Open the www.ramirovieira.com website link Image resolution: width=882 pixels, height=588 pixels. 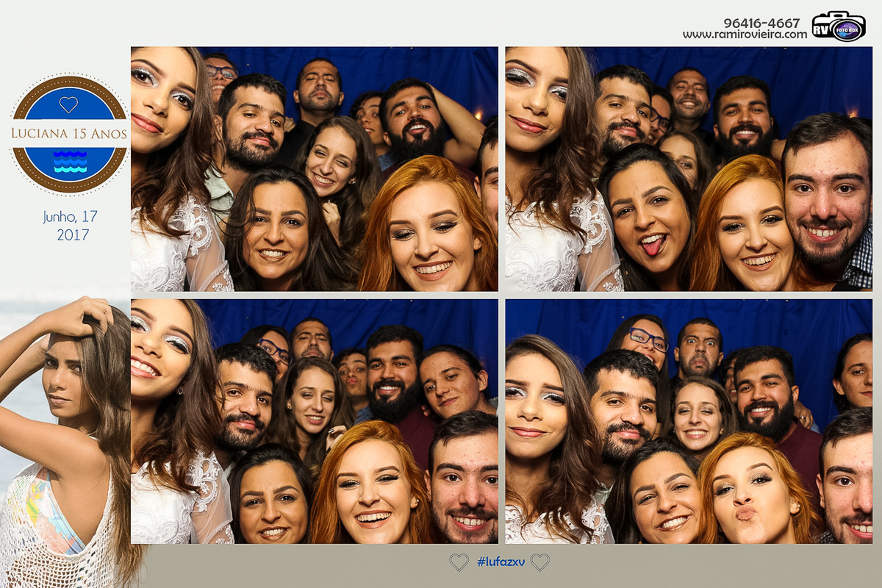pyautogui.click(x=744, y=35)
